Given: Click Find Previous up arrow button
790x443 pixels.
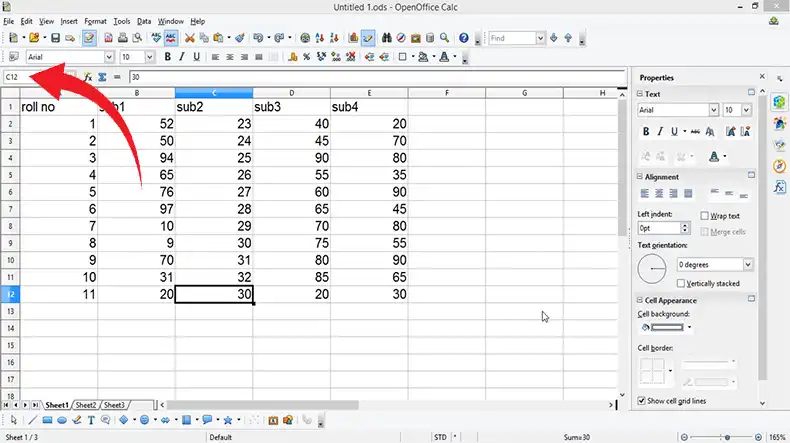Looking at the screenshot, I should click(x=568, y=38).
